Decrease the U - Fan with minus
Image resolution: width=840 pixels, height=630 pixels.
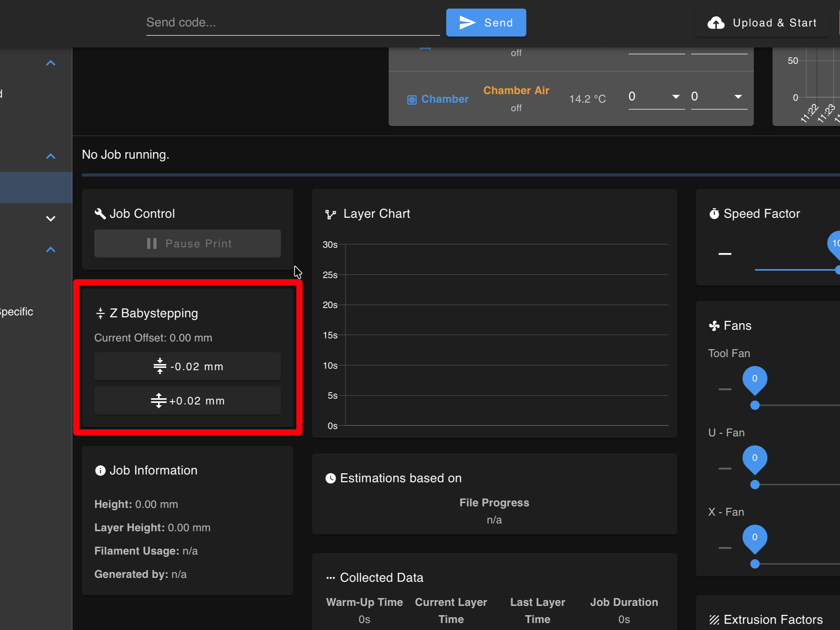[x=725, y=469]
